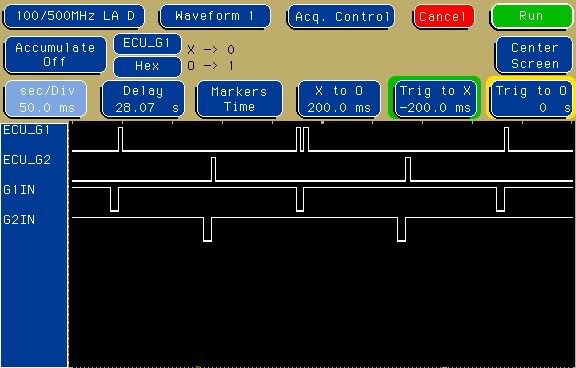Select the Delay 28.07 s field
Screen dimensions: 576x368
point(143,99)
